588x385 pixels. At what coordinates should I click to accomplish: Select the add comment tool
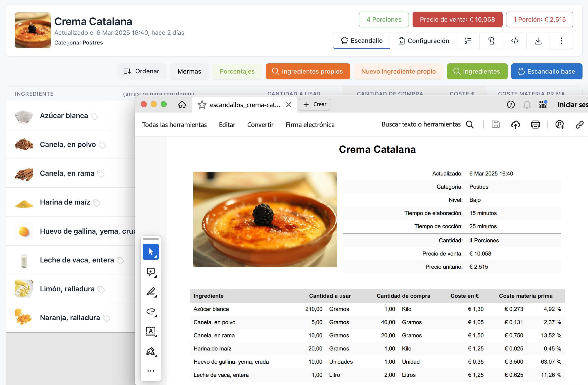coord(151,272)
